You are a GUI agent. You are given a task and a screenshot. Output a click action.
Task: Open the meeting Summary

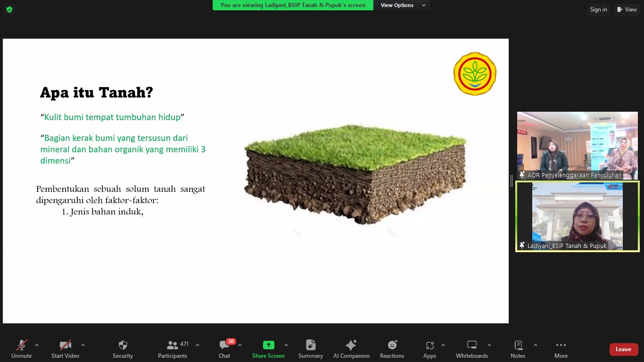coord(310,349)
